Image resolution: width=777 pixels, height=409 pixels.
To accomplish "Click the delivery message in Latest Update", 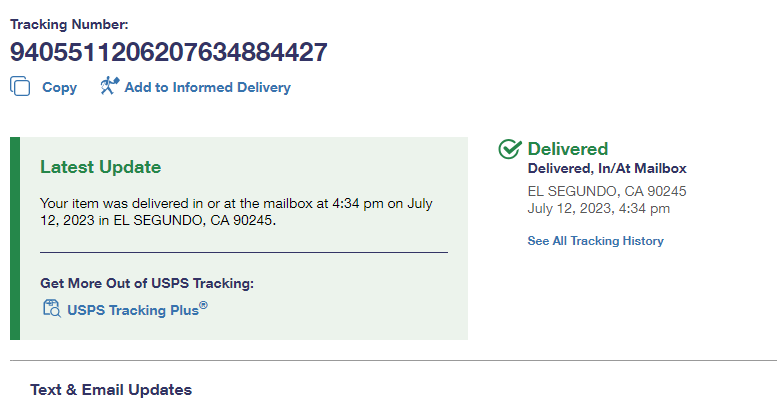I will (x=236, y=212).
